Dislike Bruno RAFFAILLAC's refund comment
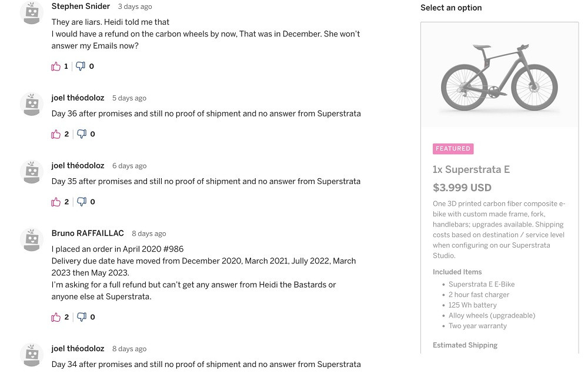The width and height of the screenshot is (588, 374). [82, 317]
